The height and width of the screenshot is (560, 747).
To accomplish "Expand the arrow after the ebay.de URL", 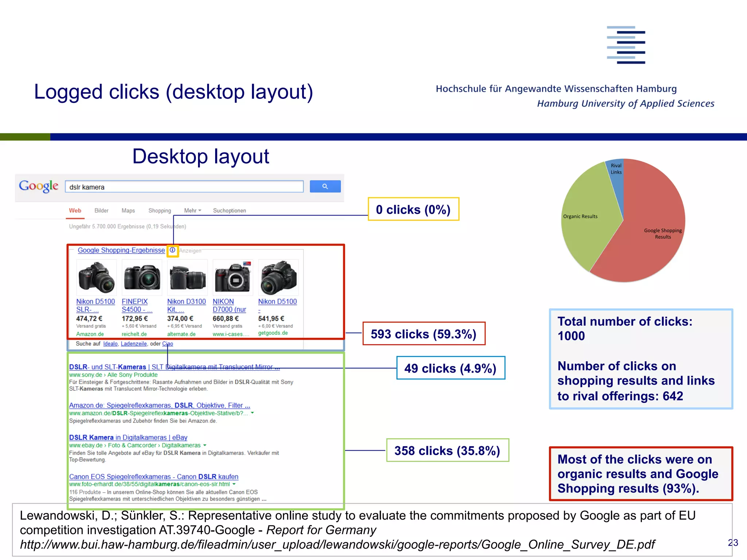I will (x=205, y=445).
